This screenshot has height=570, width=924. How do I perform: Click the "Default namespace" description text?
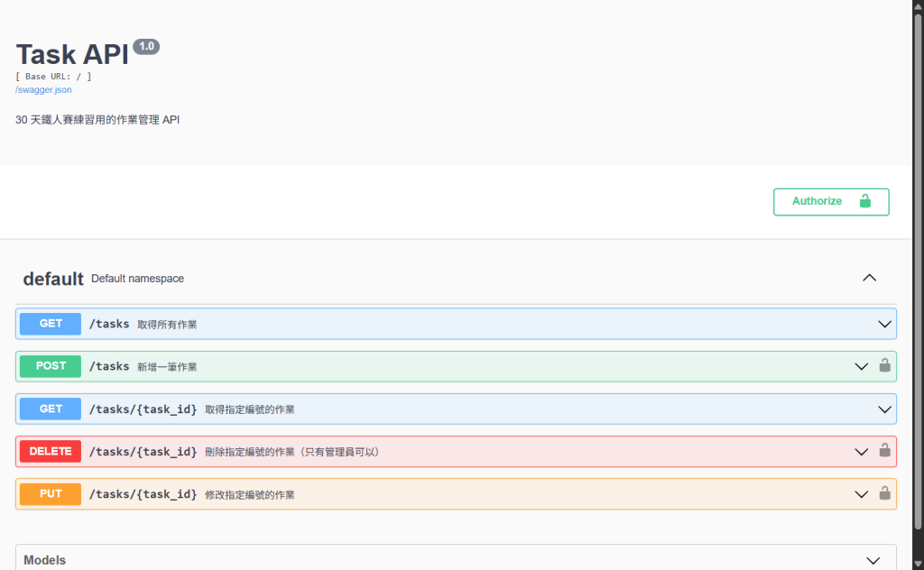[137, 279]
